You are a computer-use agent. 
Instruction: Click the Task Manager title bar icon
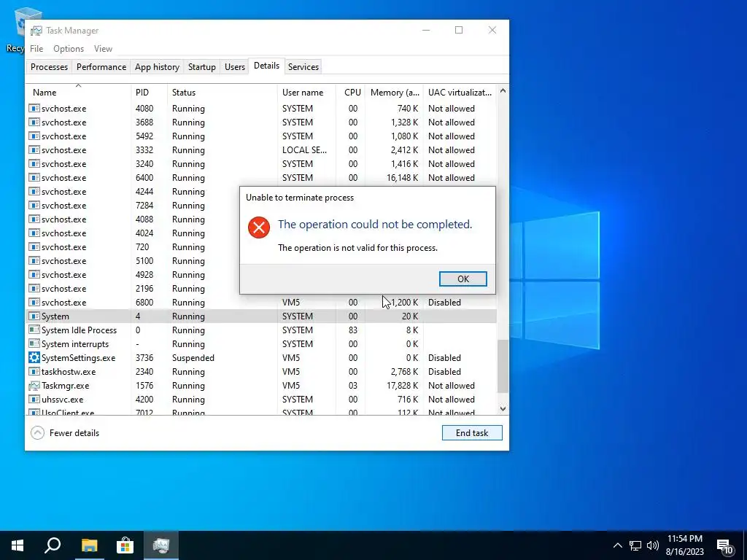[36, 31]
